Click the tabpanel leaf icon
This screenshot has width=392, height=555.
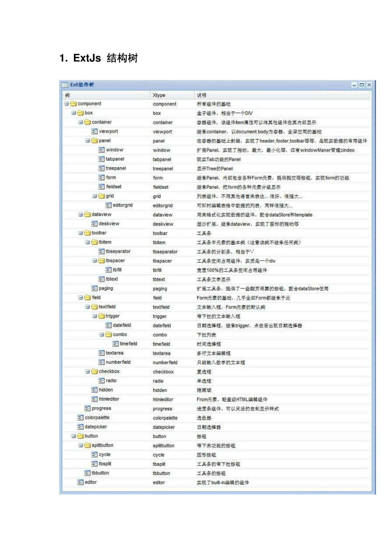[x=101, y=159]
